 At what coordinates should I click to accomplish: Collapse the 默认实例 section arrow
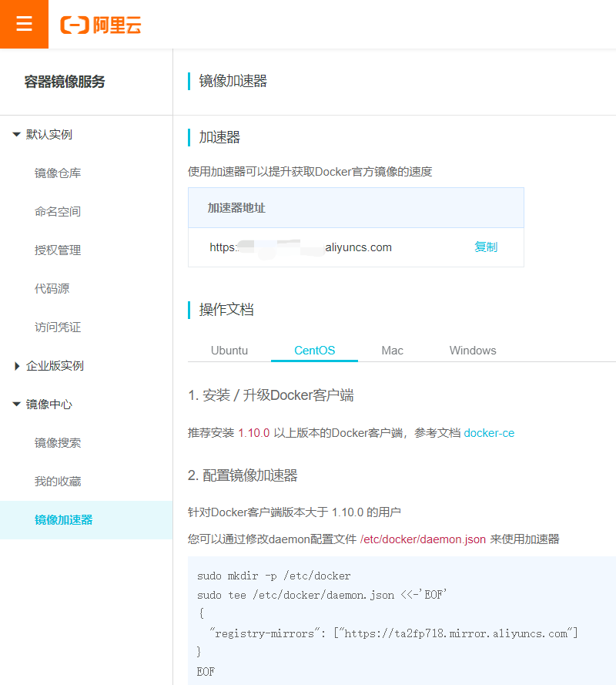[x=17, y=135]
